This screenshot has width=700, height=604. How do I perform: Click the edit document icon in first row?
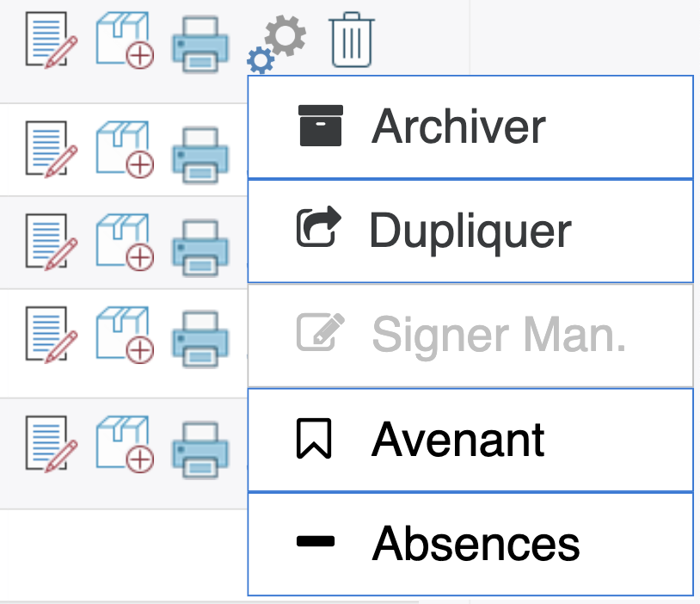52,40
